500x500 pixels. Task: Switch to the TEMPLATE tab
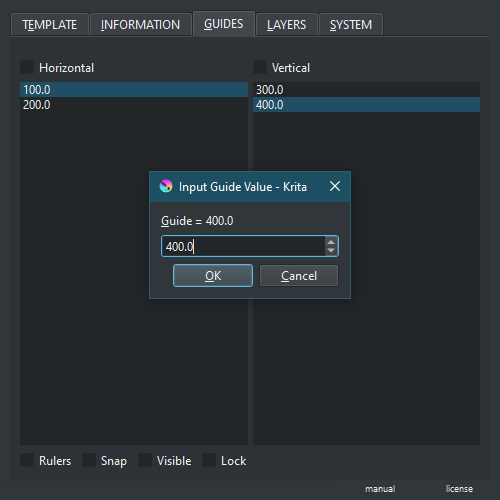pyautogui.click(x=50, y=24)
